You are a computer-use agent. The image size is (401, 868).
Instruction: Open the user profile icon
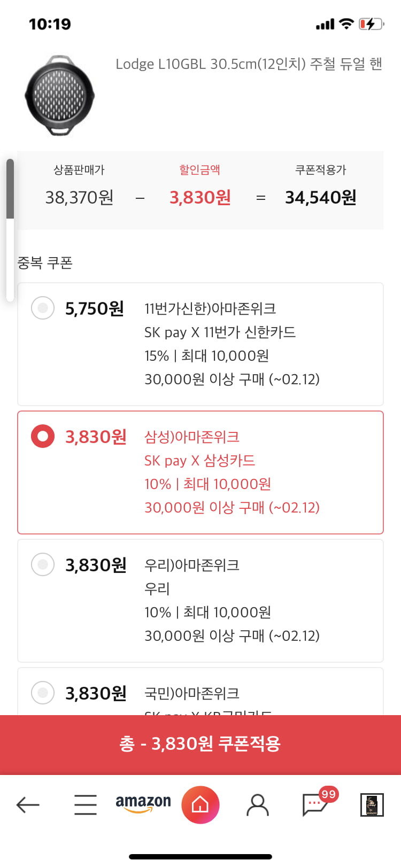click(x=258, y=804)
